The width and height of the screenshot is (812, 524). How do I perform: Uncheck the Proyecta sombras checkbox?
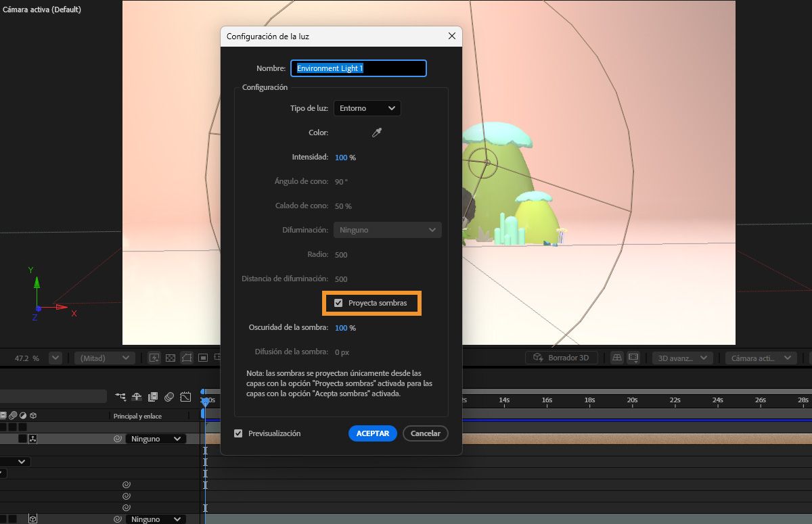click(338, 302)
